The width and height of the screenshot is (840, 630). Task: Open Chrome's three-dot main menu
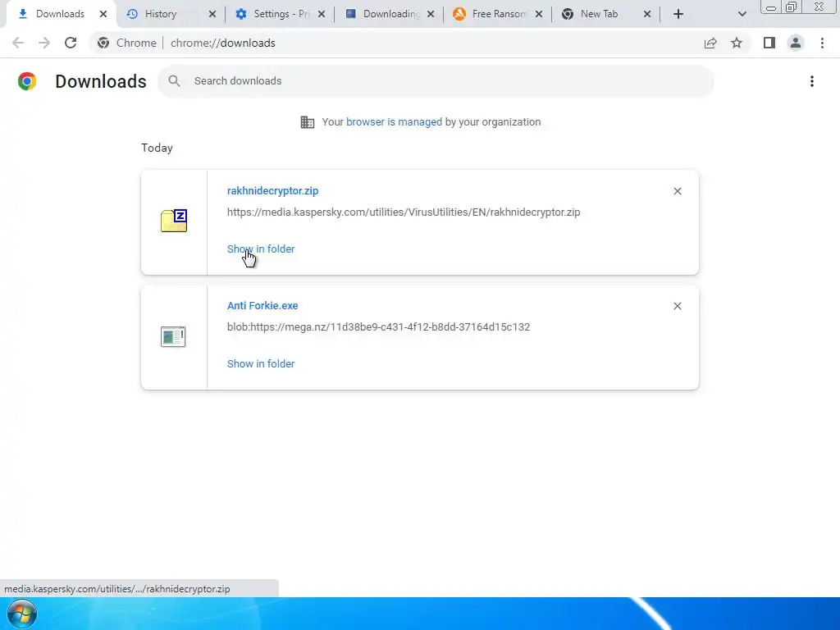822,43
